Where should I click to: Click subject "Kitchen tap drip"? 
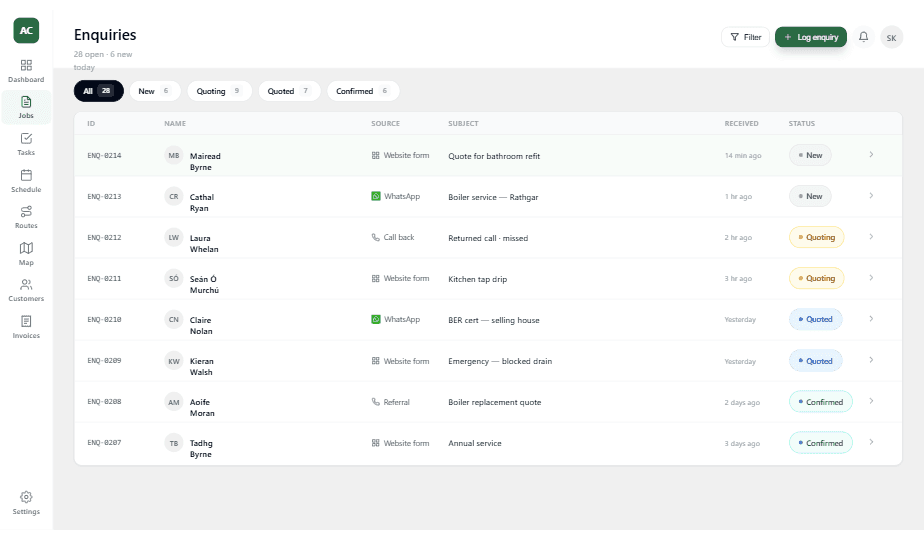coord(477,279)
